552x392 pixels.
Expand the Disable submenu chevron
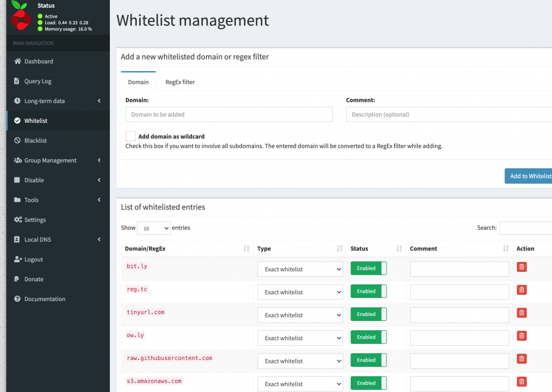99,180
